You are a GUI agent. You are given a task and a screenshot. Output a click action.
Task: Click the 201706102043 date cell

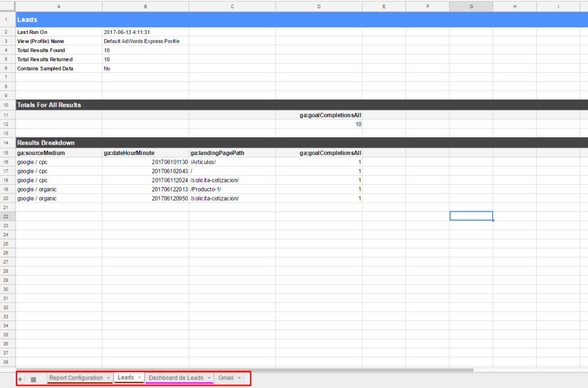tap(145, 171)
